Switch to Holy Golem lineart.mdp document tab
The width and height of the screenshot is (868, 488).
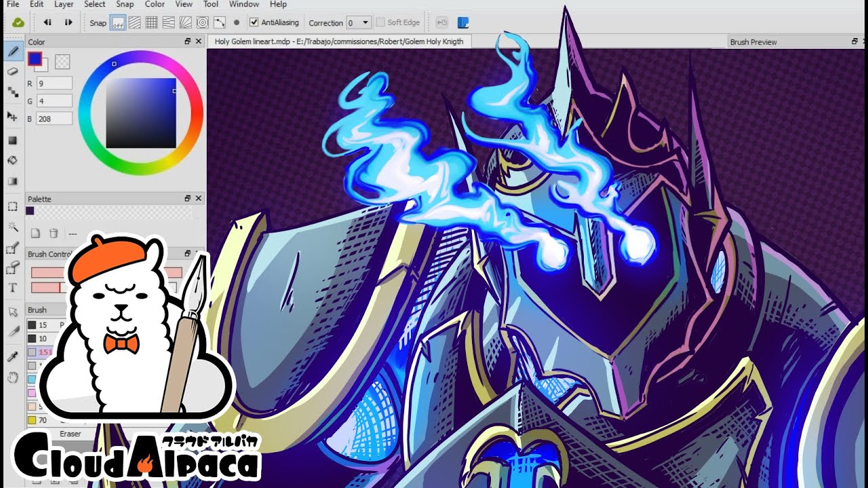(339, 41)
